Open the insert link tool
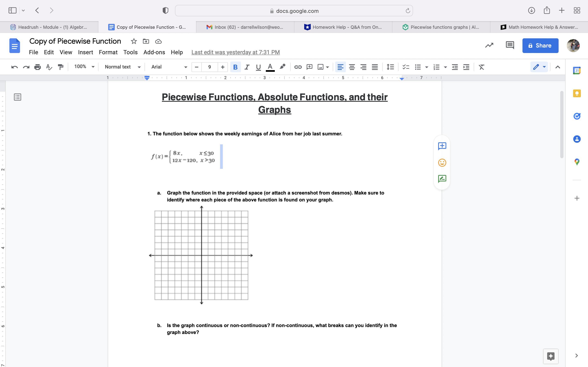This screenshot has height=367, width=588. [298, 67]
